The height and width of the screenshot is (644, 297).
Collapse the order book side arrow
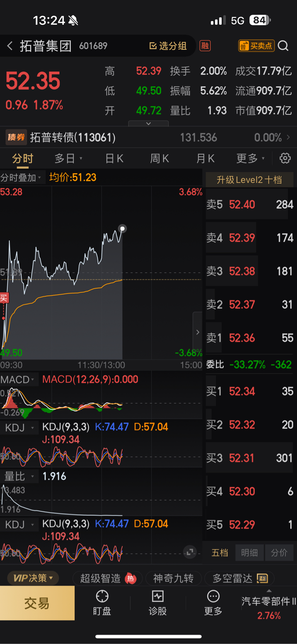[198, 332]
